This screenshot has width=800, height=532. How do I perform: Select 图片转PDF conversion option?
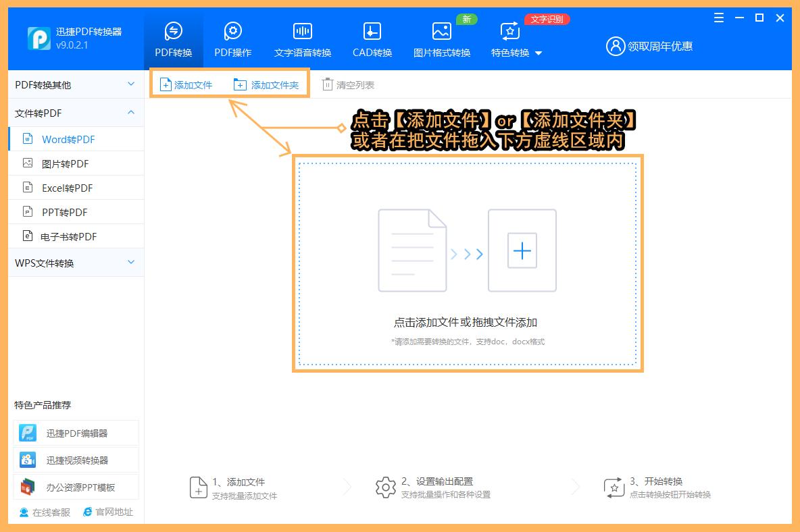[x=68, y=163]
